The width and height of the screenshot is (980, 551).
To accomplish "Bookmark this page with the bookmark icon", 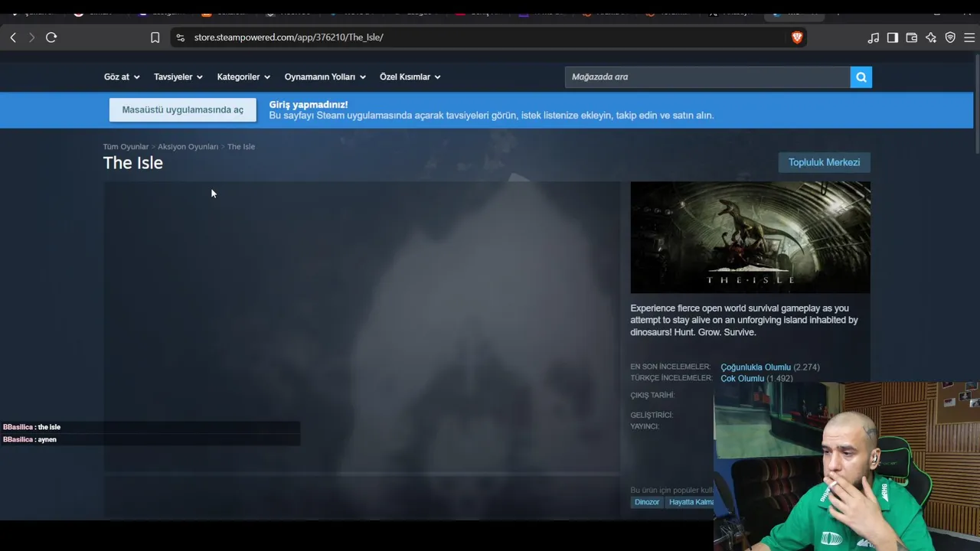I will tap(155, 37).
